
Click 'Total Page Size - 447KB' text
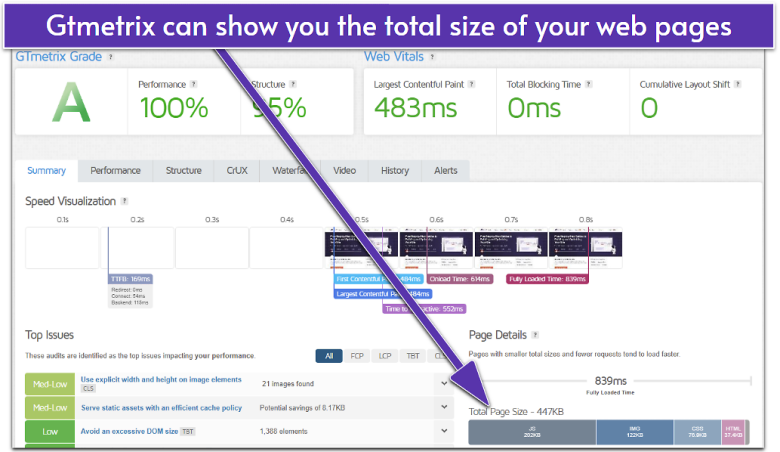click(x=516, y=412)
